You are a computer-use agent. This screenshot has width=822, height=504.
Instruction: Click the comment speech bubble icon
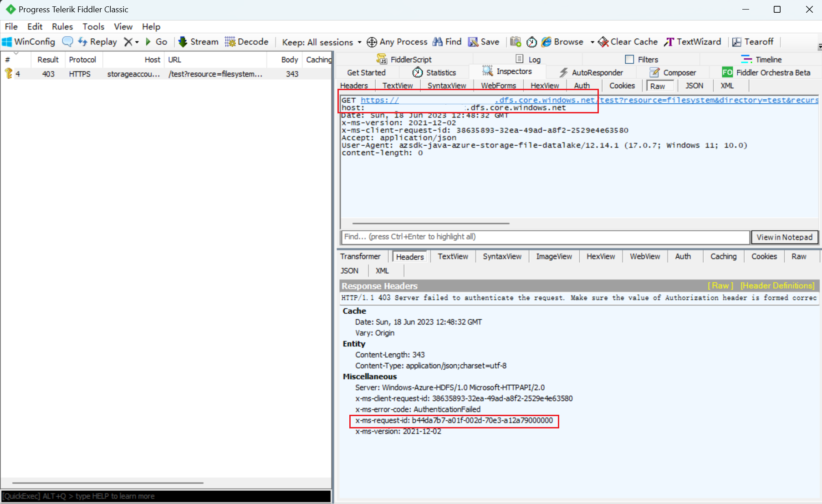pos(67,42)
